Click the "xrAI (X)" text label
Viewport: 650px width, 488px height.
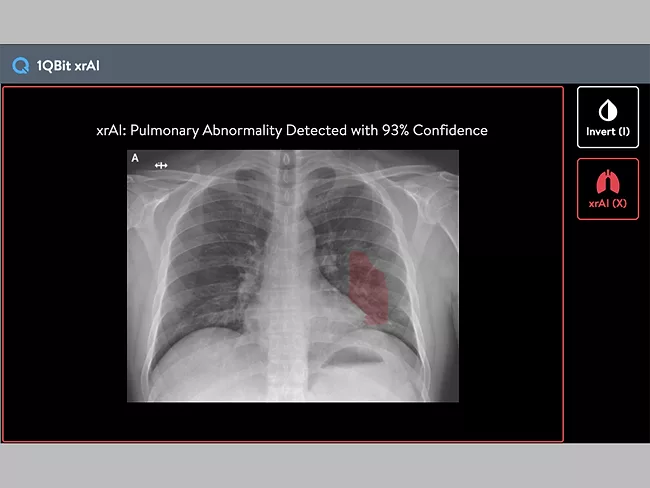[607, 203]
